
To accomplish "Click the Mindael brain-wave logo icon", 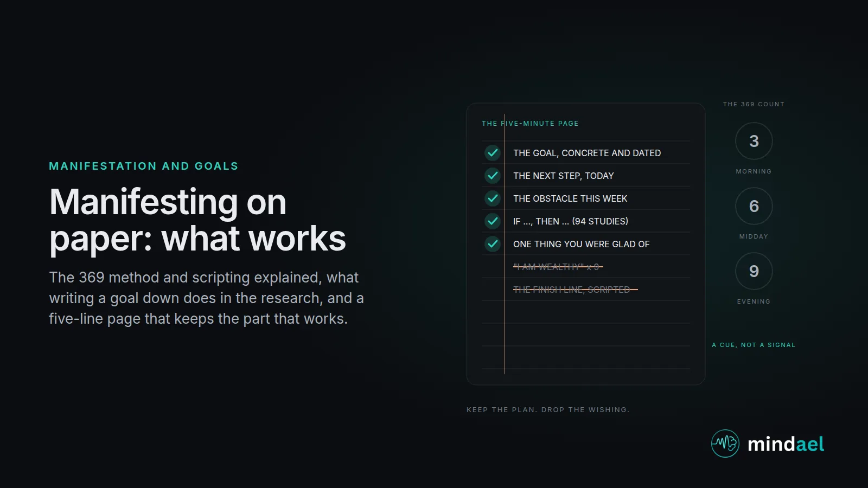I will 725,444.
